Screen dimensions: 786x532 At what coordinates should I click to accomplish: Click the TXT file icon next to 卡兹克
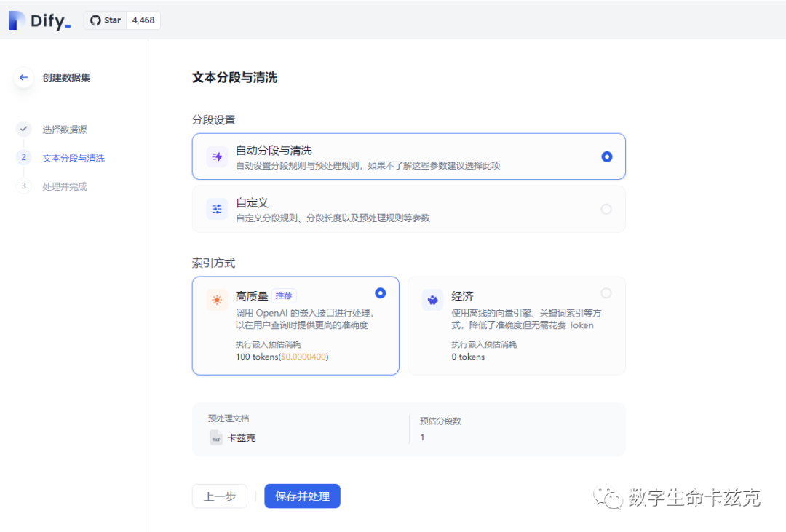click(x=215, y=437)
